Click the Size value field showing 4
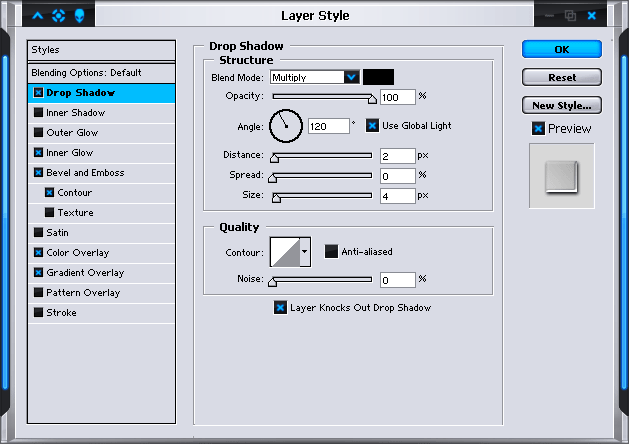The image size is (629, 444). tap(398, 196)
